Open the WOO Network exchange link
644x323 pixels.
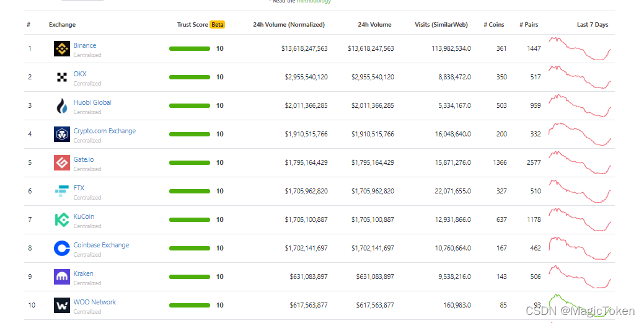point(95,302)
